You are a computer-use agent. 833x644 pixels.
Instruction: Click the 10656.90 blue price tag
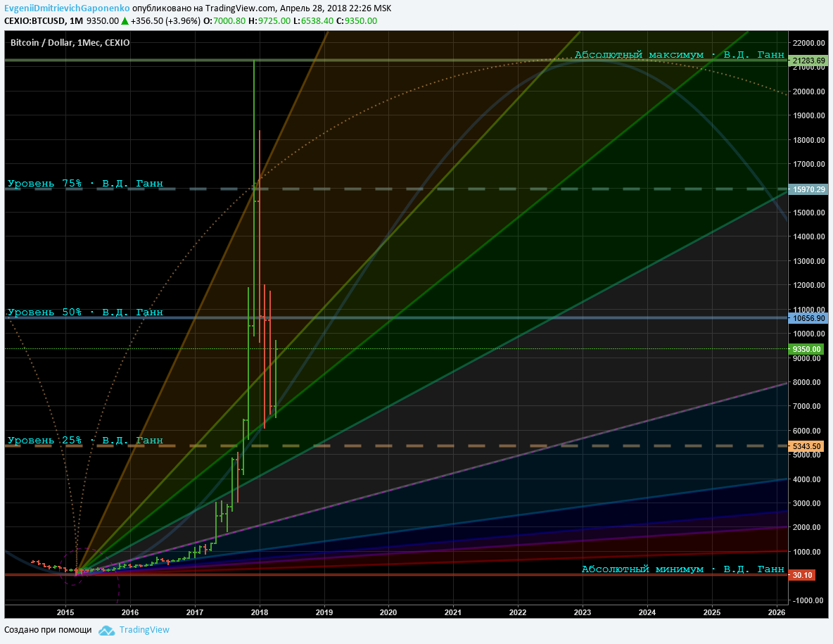click(808, 318)
